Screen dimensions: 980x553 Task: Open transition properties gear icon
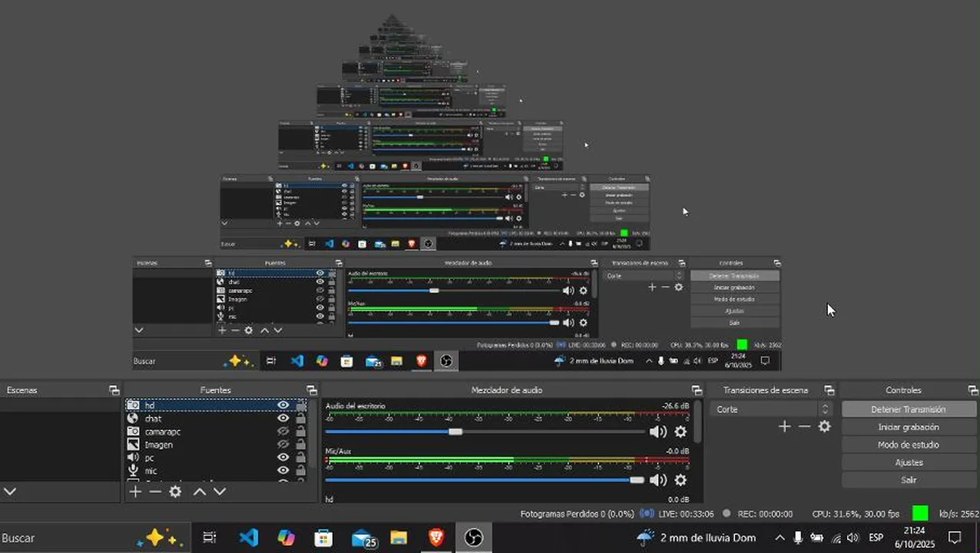(x=824, y=426)
